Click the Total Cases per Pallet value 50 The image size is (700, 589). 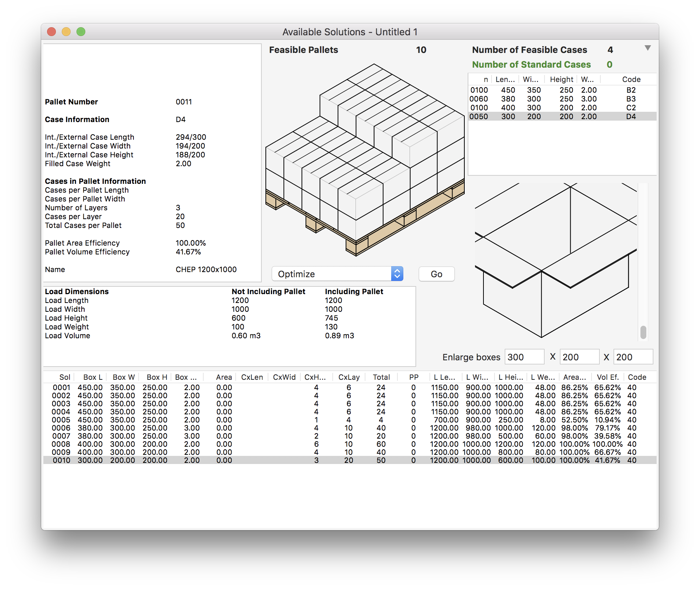[180, 225]
